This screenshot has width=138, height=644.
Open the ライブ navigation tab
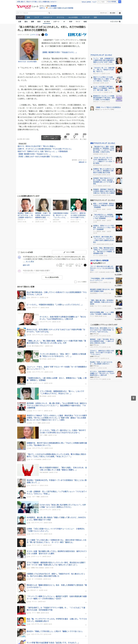pyautogui.click(x=37, y=17)
